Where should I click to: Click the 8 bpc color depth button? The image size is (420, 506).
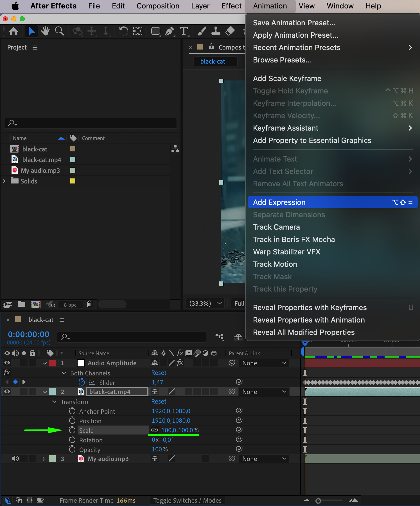(70, 305)
